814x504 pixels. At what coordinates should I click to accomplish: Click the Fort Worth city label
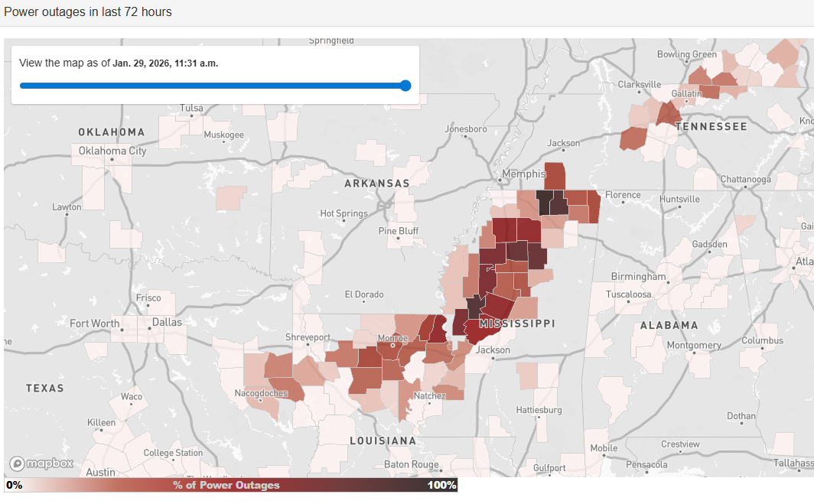[95, 324]
